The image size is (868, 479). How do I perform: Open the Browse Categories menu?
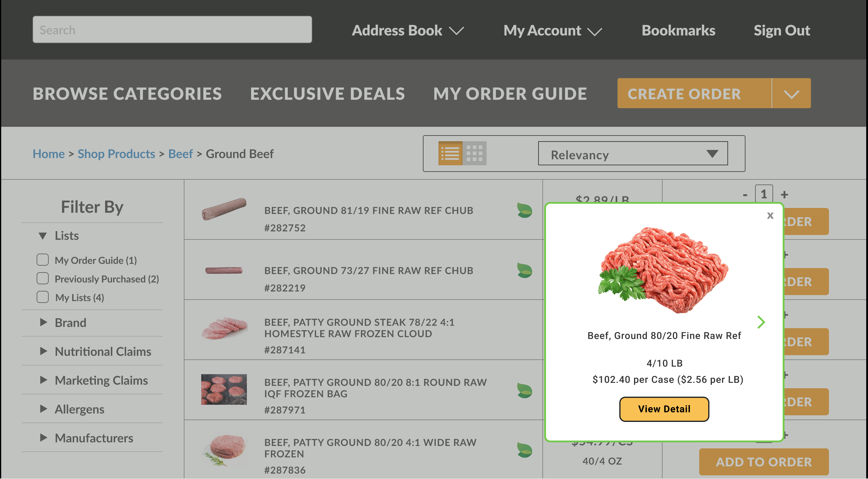[127, 93]
